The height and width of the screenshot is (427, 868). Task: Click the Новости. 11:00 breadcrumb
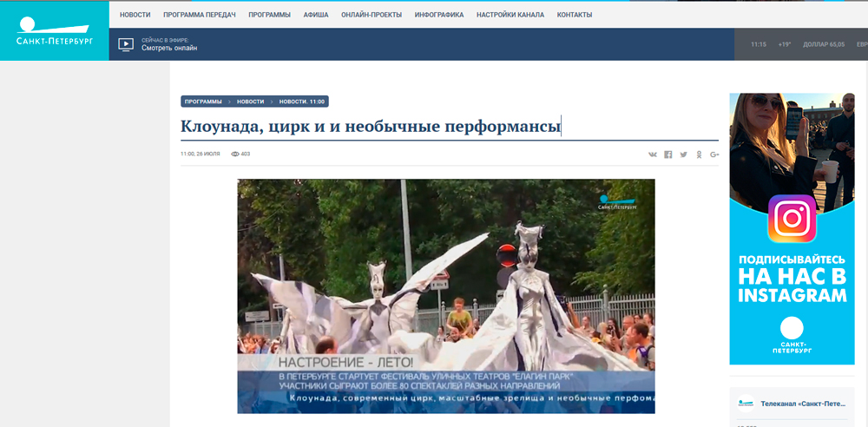click(301, 102)
